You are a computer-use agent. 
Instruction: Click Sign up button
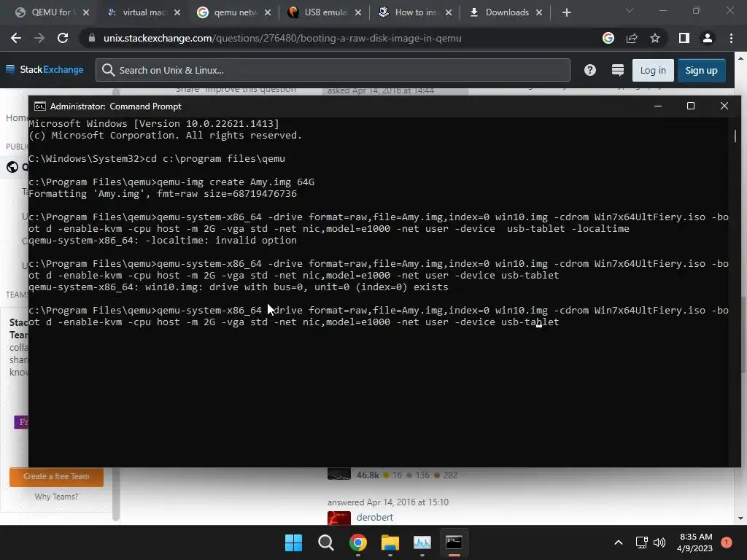[x=701, y=71]
